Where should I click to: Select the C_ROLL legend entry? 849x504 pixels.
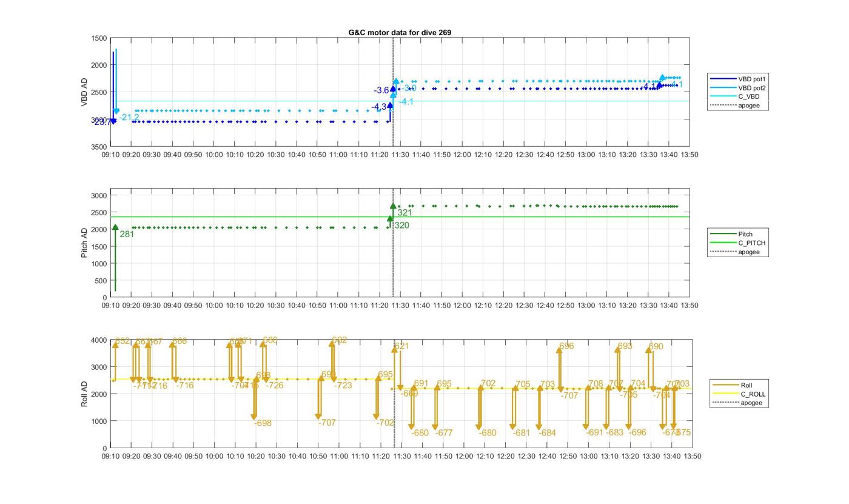point(739,394)
